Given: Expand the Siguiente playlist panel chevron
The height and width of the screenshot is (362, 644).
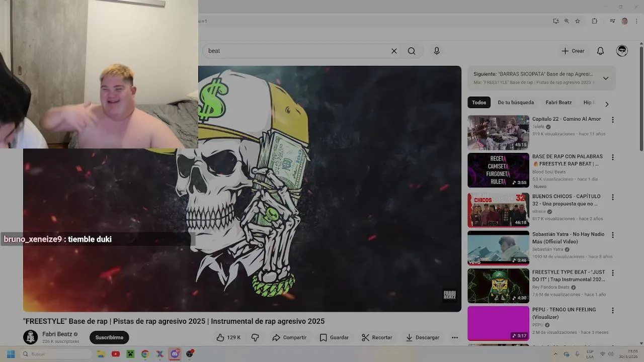Looking at the screenshot, I should coord(606,78).
